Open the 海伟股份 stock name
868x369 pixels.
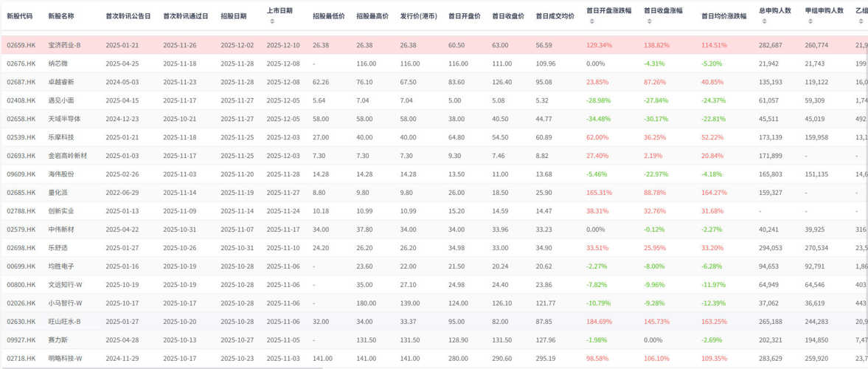pyautogui.click(x=61, y=174)
